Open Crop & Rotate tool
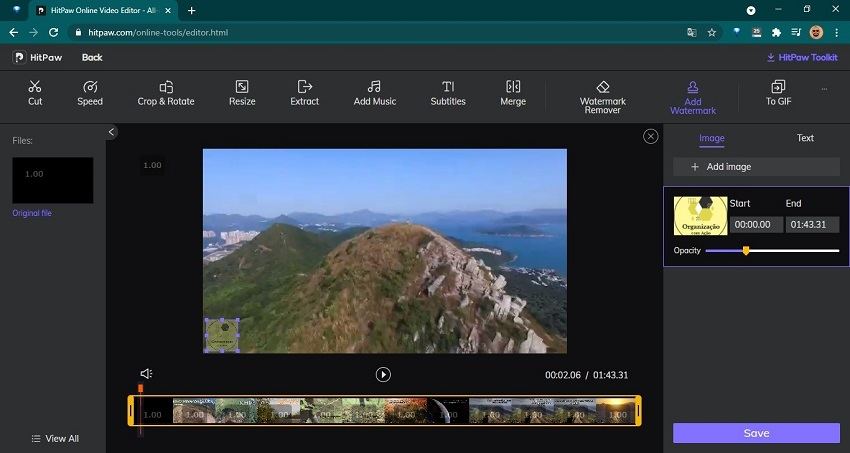The height and width of the screenshot is (453, 850). tap(166, 93)
